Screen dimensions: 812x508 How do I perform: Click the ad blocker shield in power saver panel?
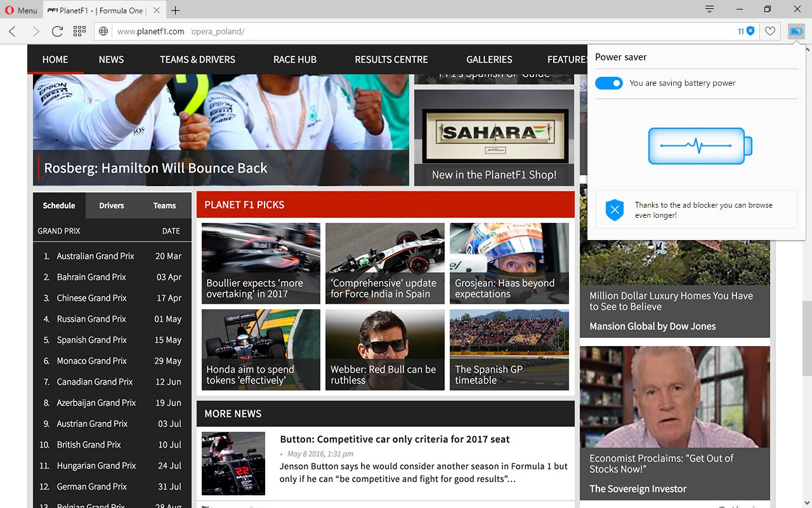tap(615, 210)
